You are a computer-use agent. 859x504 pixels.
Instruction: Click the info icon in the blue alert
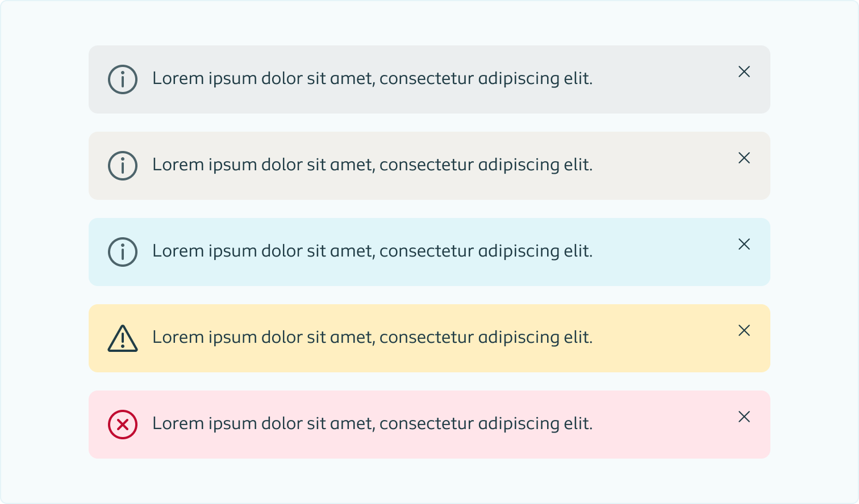tap(122, 251)
